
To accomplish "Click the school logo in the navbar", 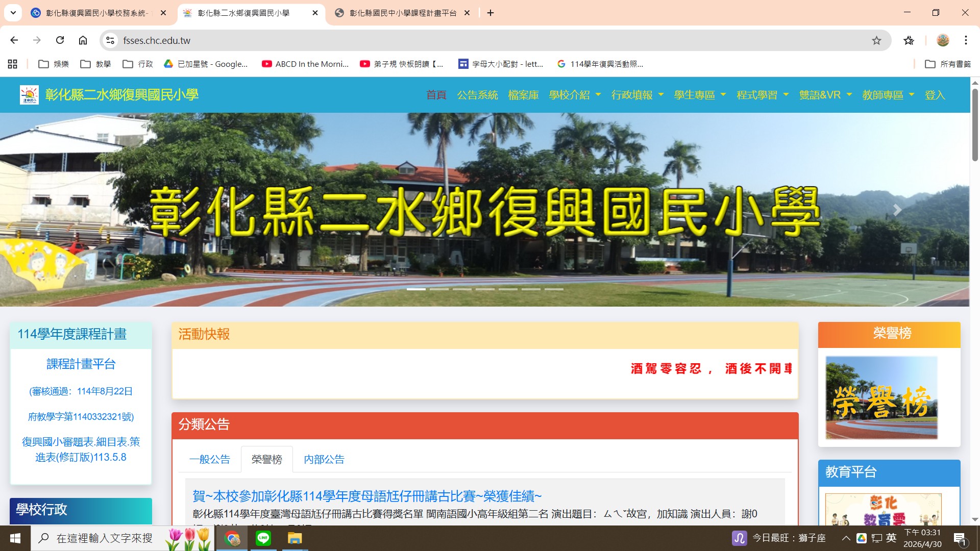I will tap(29, 95).
